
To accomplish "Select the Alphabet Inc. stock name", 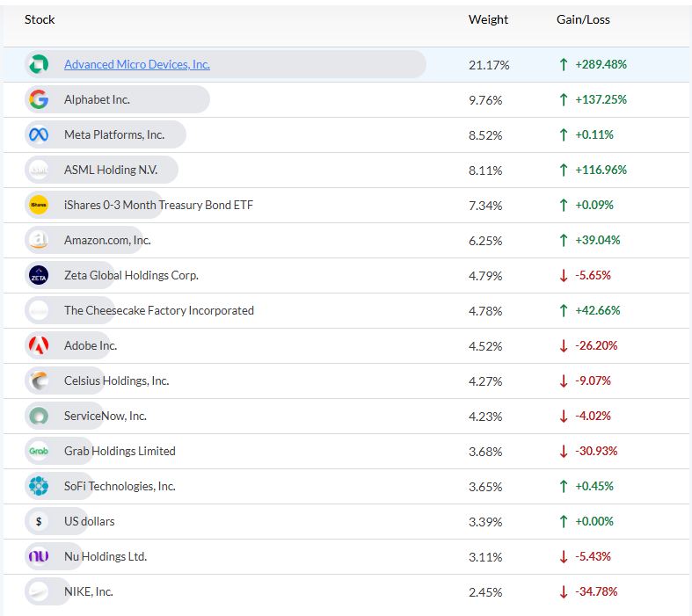I will tap(97, 99).
